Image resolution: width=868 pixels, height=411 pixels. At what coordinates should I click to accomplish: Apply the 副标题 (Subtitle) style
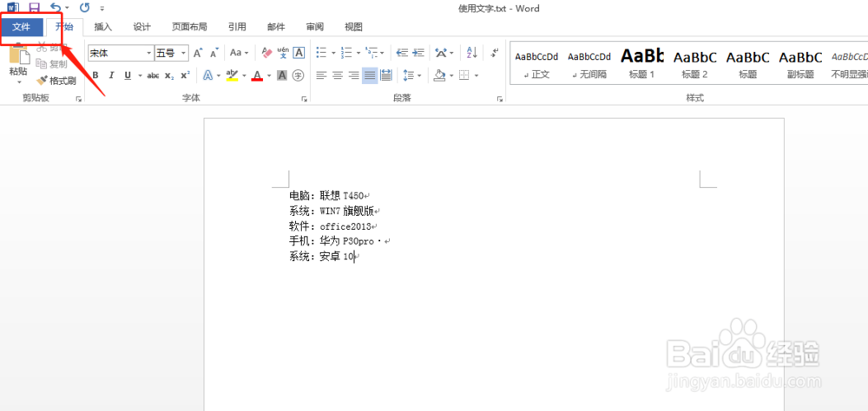[800, 64]
